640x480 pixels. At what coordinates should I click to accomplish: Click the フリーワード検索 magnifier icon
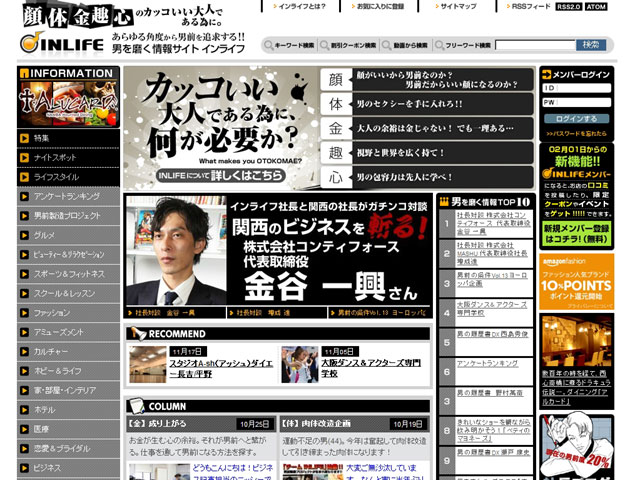(x=439, y=45)
